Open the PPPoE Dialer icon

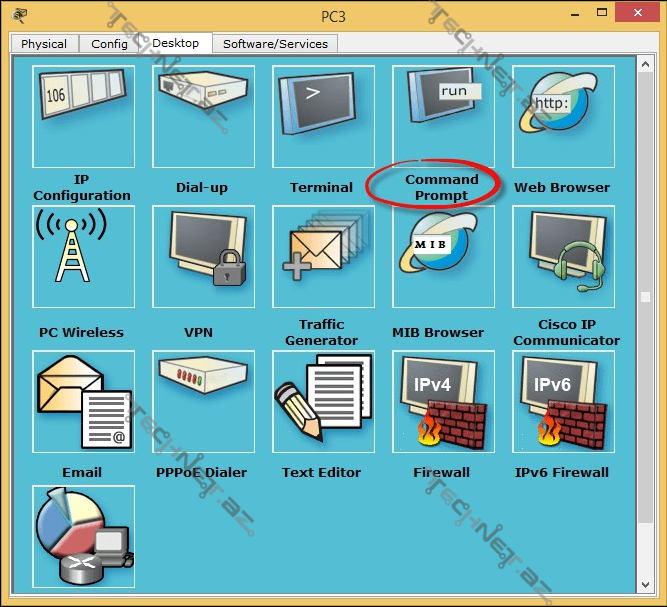click(202, 401)
